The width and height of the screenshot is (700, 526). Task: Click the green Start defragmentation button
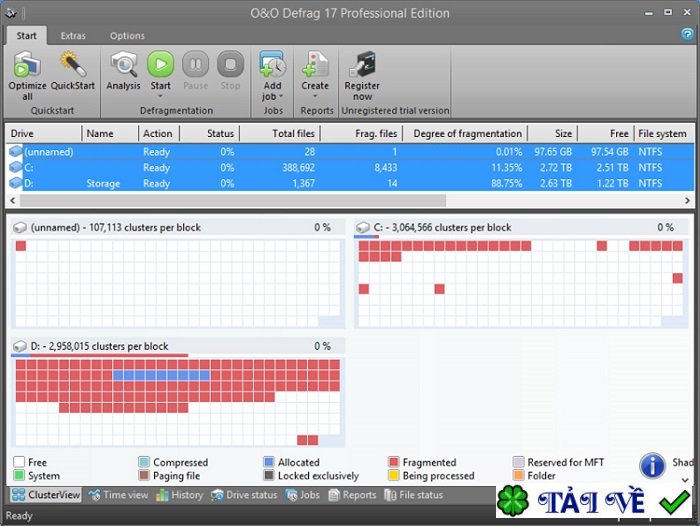tap(161, 64)
